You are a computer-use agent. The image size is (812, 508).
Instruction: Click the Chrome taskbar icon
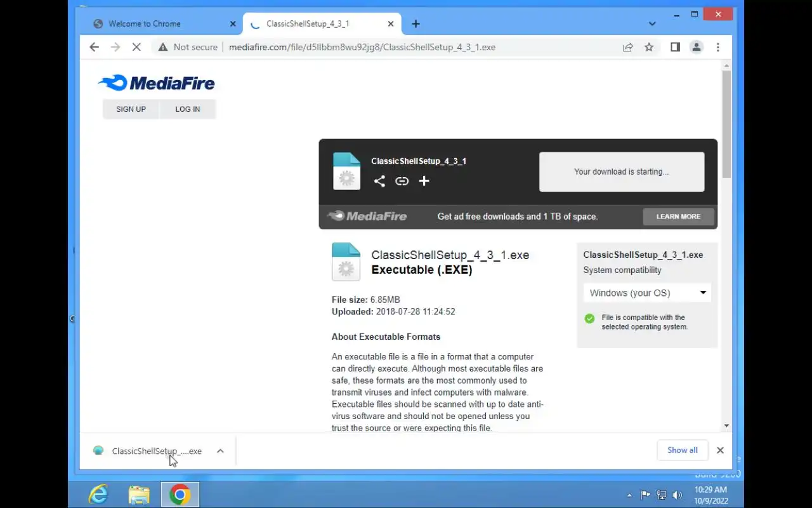click(180, 495)
